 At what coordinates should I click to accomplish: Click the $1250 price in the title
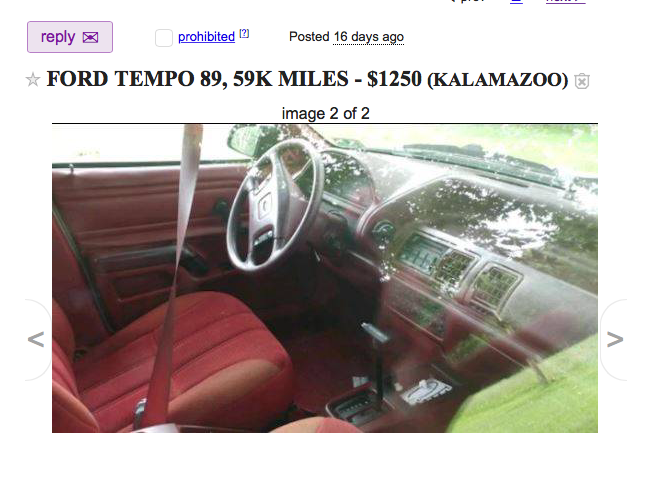(x=394, y=79)
